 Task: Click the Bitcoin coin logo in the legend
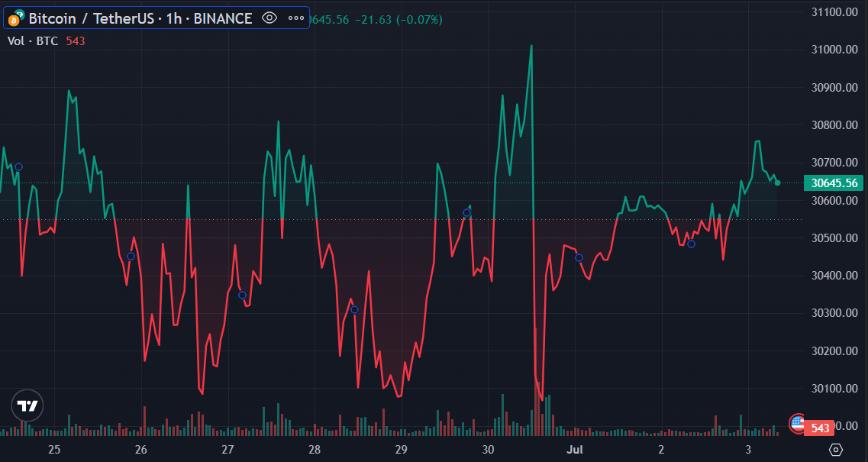(x=12, y=18)
